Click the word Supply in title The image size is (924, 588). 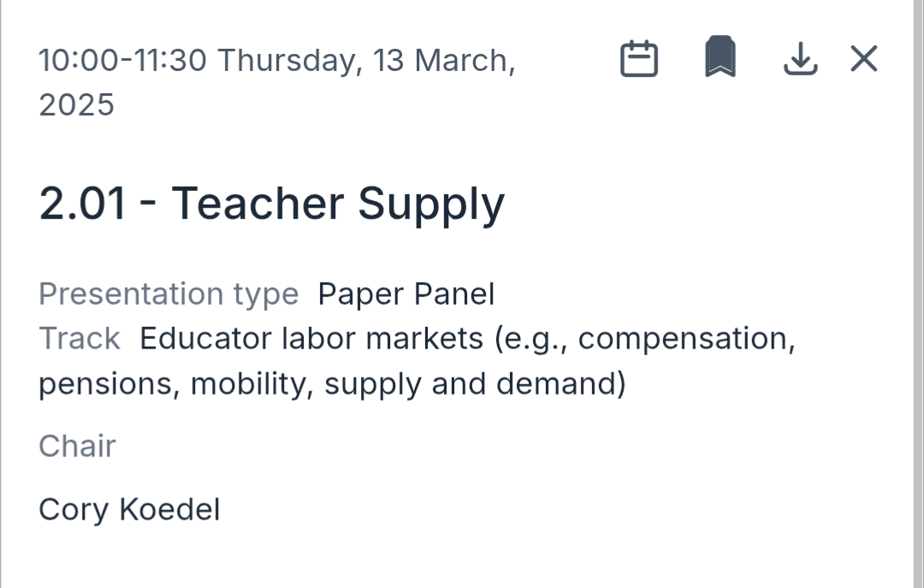click(430, 204)
